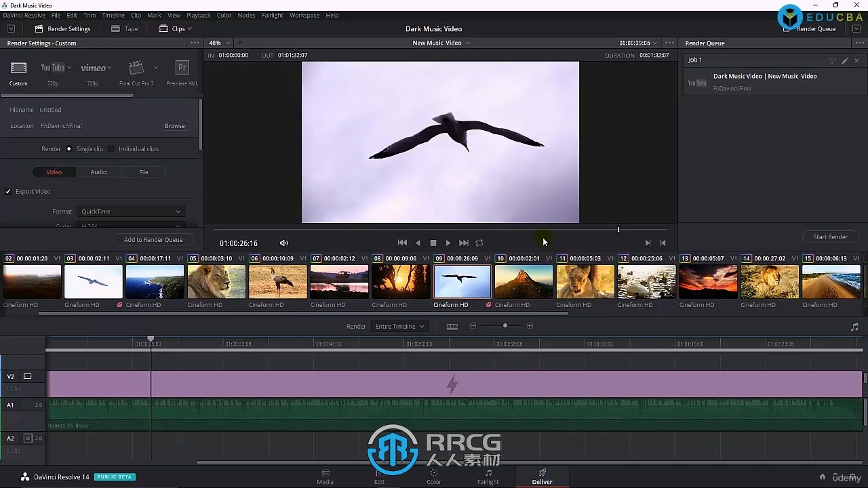Open the Color page
868x488 pixels.
(x=433, y=476)
